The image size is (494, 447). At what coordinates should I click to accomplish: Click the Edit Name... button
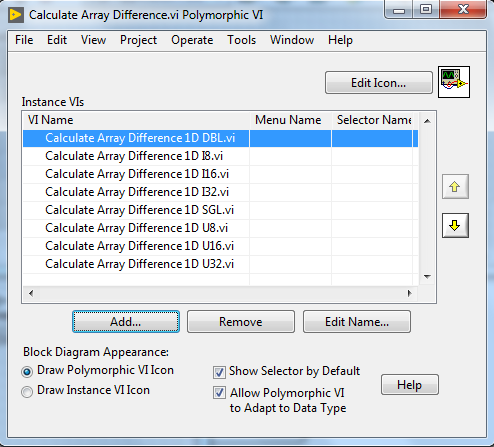[357, 322]
